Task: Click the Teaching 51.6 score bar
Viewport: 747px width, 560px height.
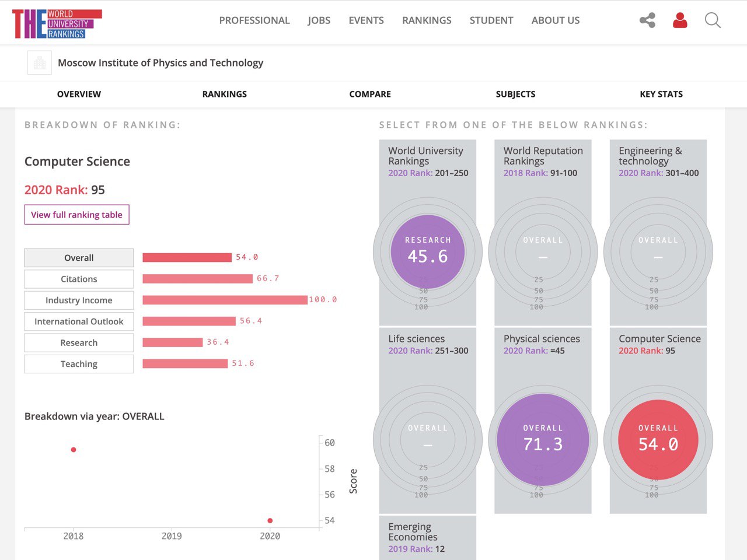Action: (x=185, y=363)
